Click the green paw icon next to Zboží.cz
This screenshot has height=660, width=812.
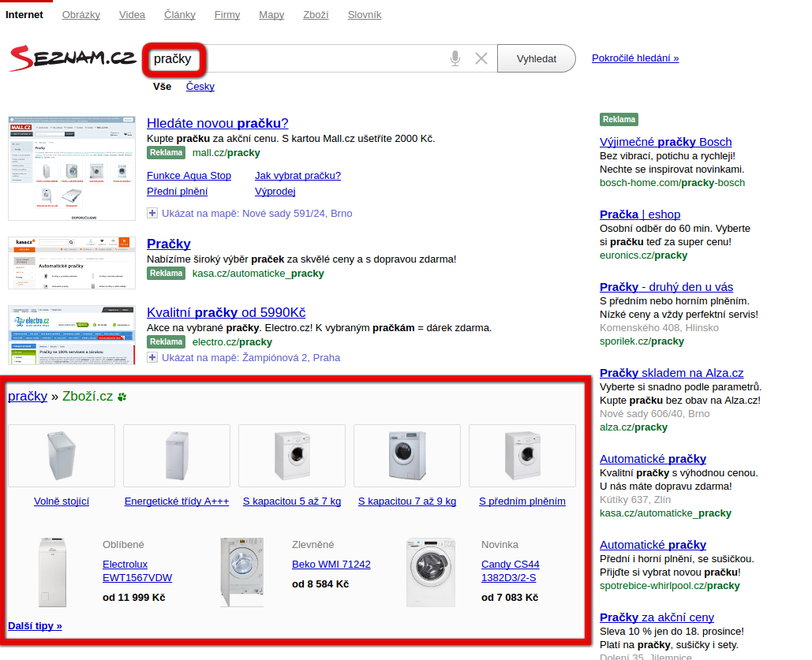pyautogui.click(x=122, y=397)
